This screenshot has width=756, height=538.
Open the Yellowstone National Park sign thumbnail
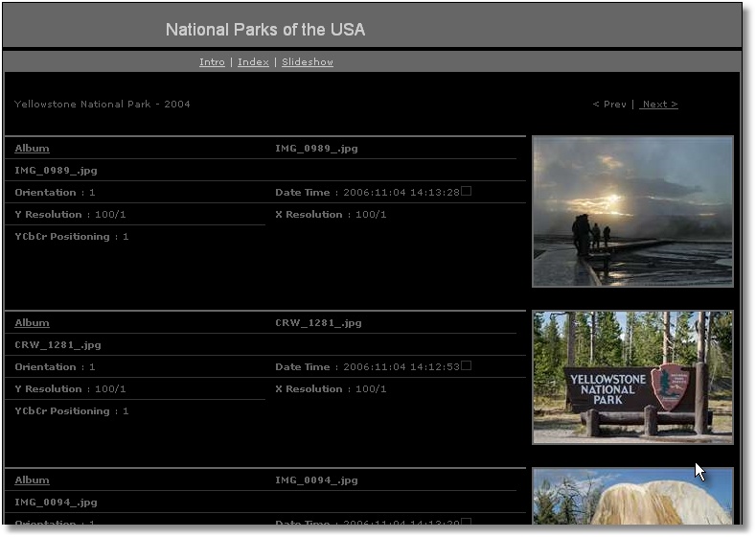pyautogui.click(x=632, y=378)
